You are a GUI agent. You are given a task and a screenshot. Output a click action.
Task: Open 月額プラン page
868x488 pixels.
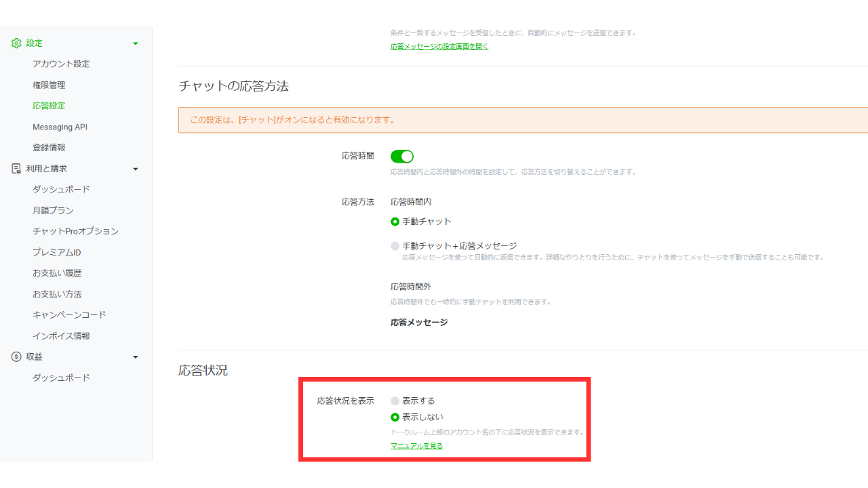coord(53,210)
